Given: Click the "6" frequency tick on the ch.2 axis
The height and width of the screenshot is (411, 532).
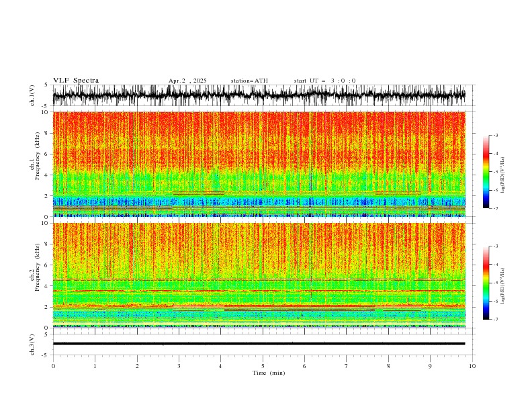Looking at the screenshot, I should [x=47, y=265].
